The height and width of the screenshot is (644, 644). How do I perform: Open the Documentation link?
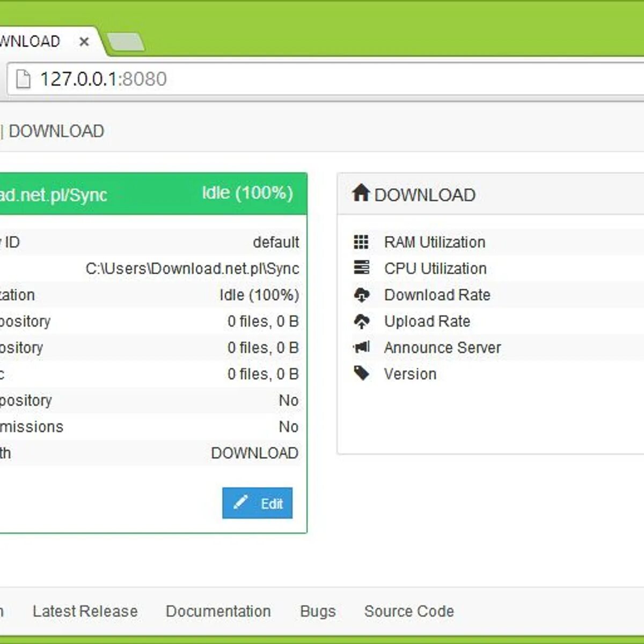click(218, 611)
